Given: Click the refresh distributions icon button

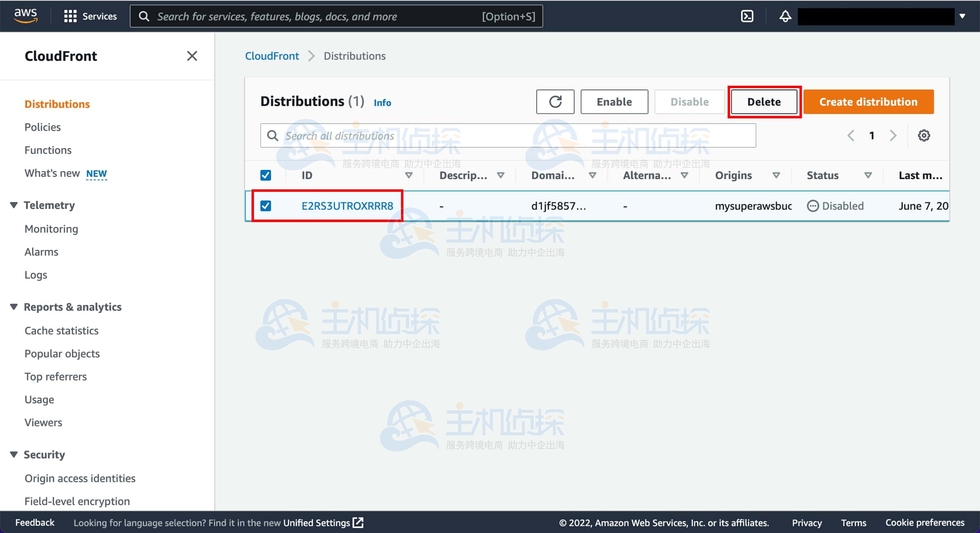Looking at the screenshot, I should [555, 102].
